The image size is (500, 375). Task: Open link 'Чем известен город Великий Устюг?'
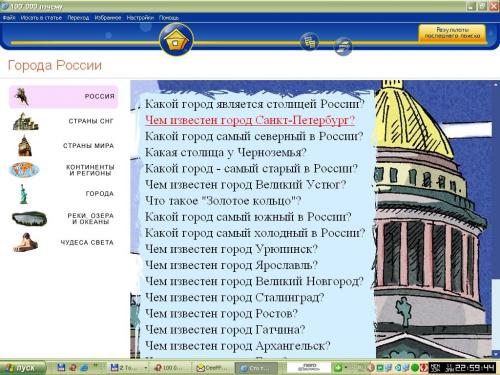[x=246, y=184]
